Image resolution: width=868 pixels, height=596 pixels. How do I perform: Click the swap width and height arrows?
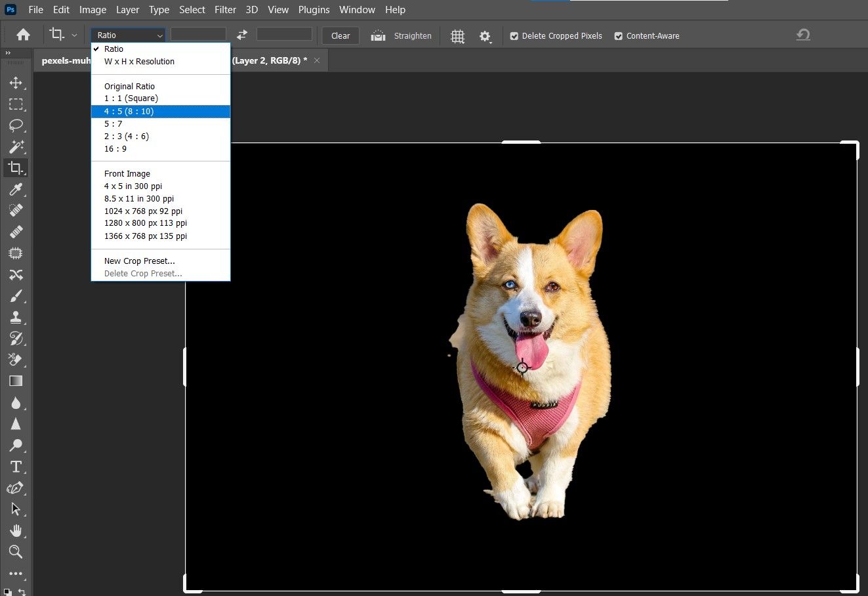pyautogui.click(x=242, y=35)
